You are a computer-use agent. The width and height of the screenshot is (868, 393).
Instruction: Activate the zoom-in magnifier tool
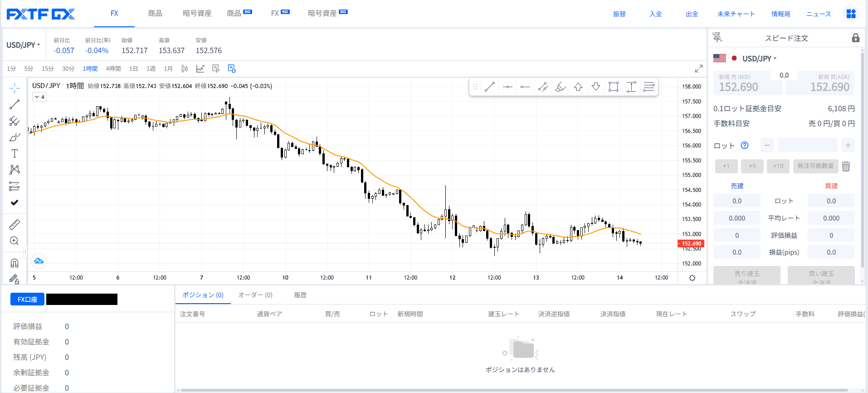point(15,241)
